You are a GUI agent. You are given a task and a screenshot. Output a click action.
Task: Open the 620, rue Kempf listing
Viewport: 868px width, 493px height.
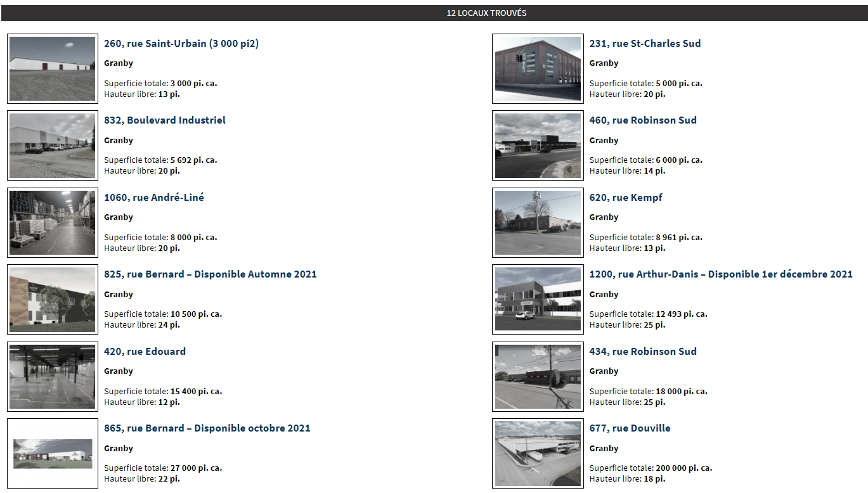(626, 198)
